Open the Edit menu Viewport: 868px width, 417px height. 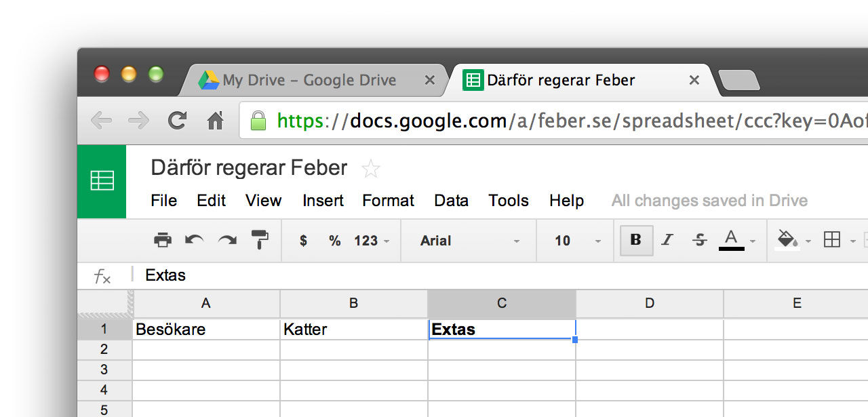212,201
